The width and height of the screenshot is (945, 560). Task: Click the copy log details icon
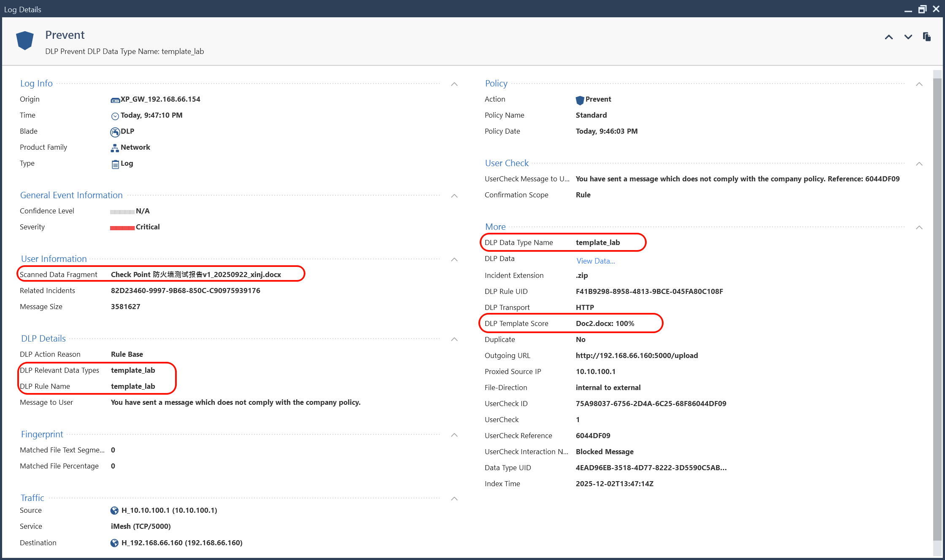click(927, 37)
